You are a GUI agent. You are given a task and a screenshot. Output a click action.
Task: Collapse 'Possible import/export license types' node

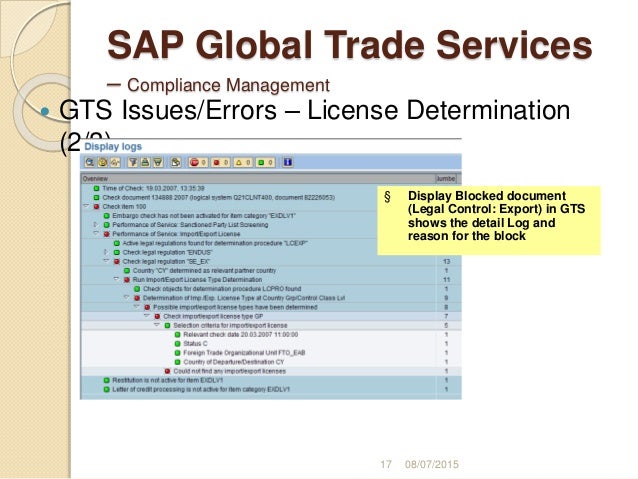coord(137,307)
